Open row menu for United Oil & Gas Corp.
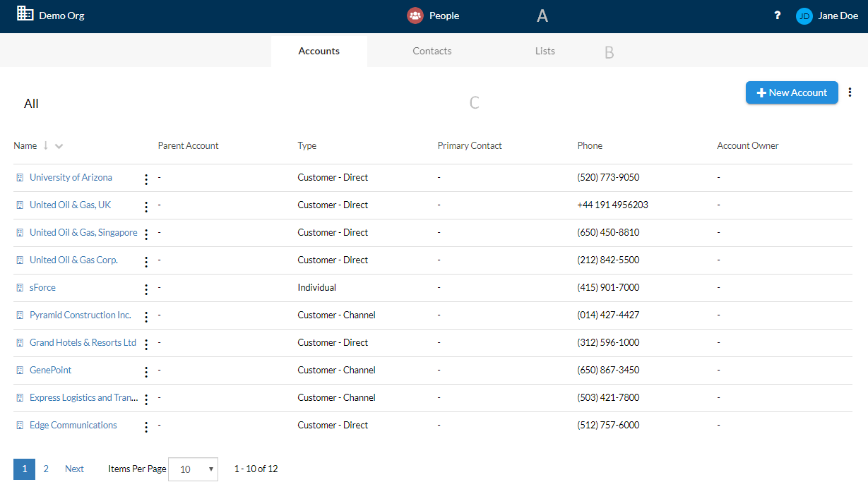868x494 pixels. point(146,262)
